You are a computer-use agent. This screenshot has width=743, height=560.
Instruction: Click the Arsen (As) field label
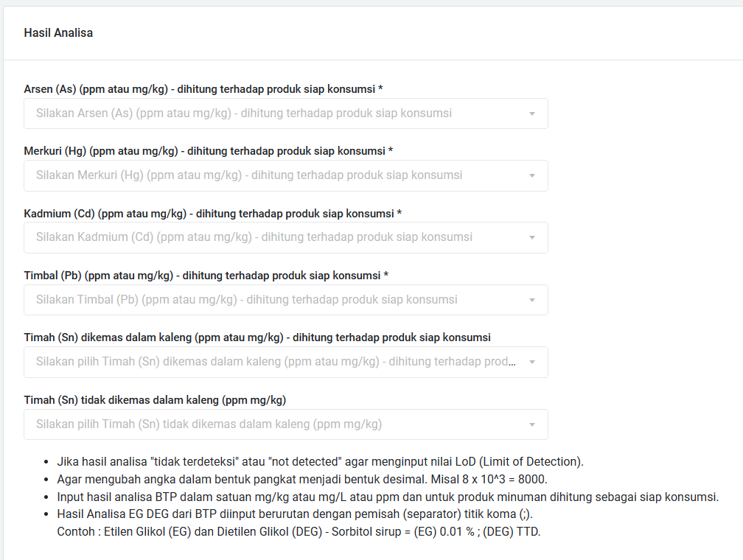(203, 89)
